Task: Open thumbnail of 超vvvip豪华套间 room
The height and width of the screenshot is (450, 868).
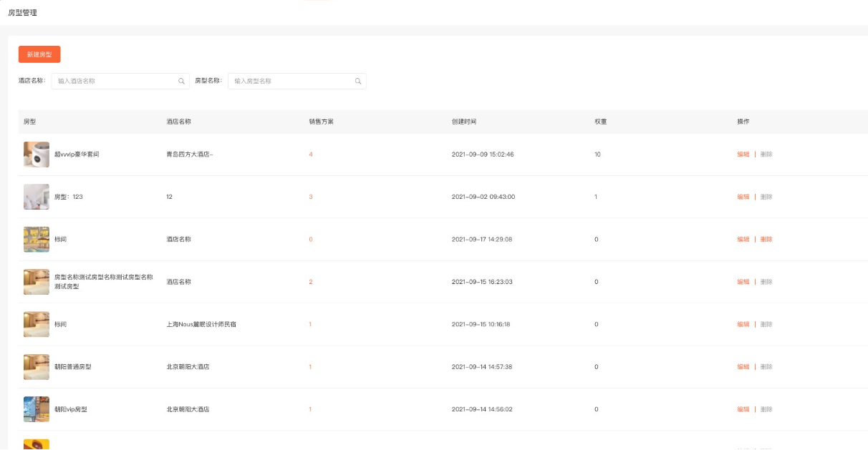Action: (37, 155)
